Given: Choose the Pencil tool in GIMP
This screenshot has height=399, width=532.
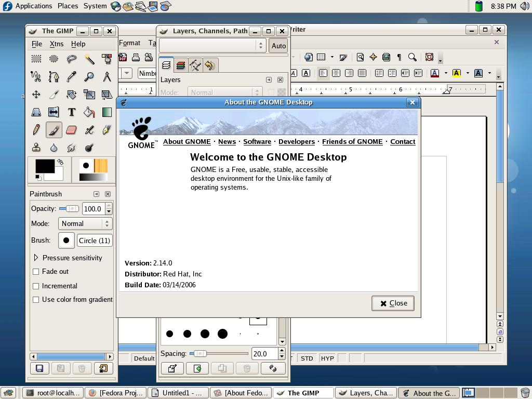Looking at the screenshot, I should (x=36, y=129).
